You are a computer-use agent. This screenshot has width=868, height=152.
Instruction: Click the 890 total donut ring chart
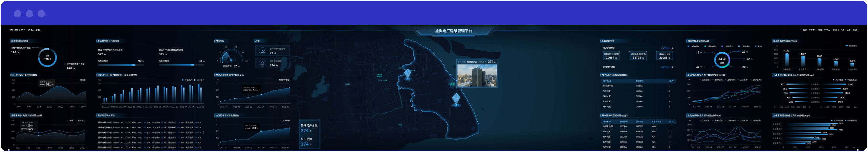tap(47, 58)
